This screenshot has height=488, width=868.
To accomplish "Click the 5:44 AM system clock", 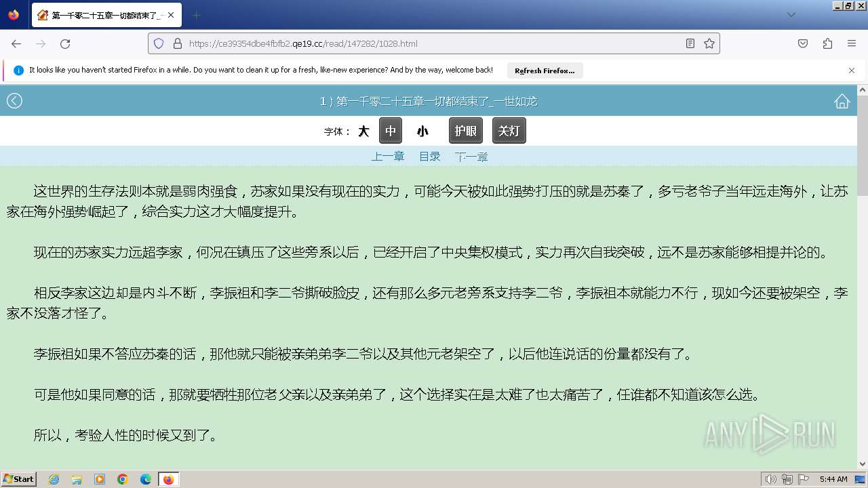I will tap(833, 479).
